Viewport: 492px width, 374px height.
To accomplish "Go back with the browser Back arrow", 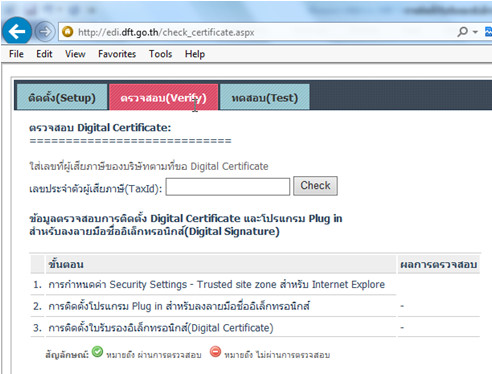I will tap(17, 32).
